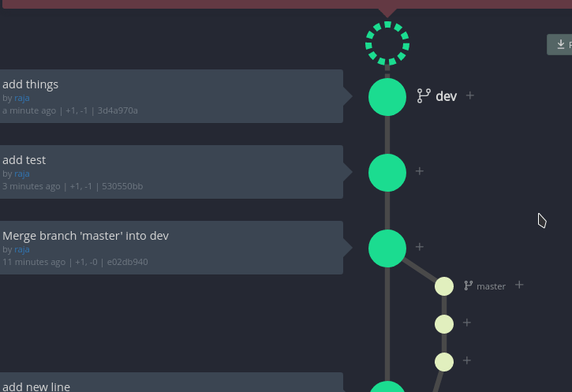Click the dev branch label

[447, 96]
